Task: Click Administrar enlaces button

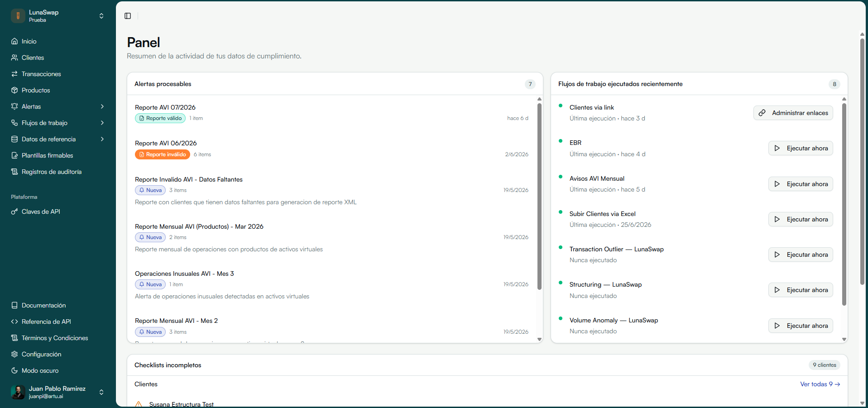Action: (x=793, y=113)
